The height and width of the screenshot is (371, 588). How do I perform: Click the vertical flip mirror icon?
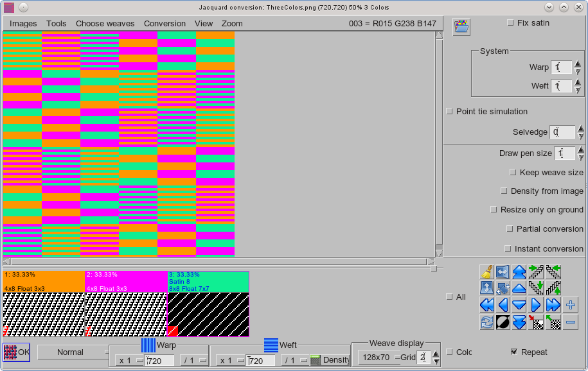(x=486, y=288)
